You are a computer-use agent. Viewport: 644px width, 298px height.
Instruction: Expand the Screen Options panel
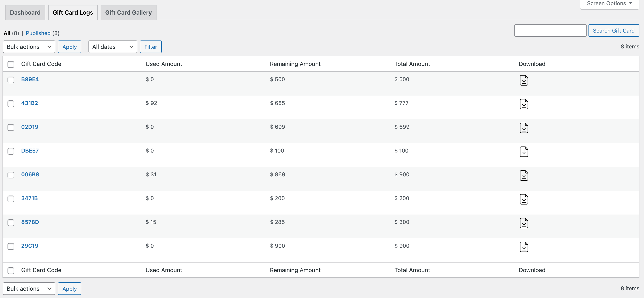tap(609, 4)
